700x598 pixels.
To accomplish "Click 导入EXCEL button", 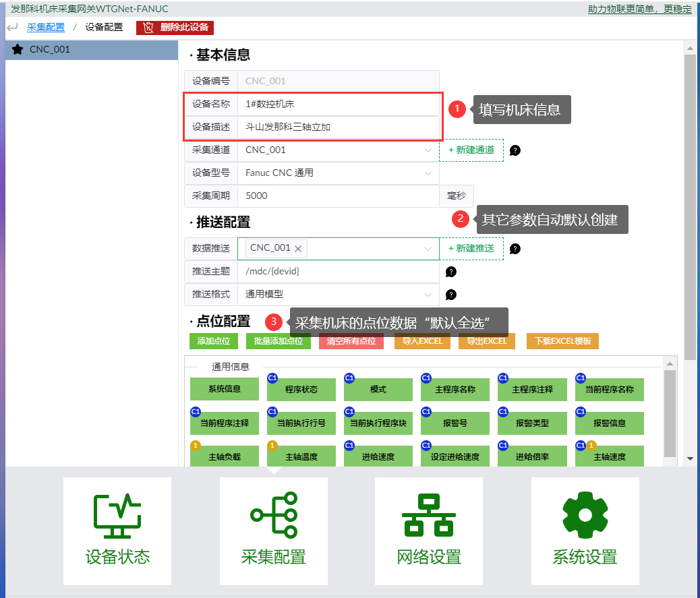I will point(422,341).
